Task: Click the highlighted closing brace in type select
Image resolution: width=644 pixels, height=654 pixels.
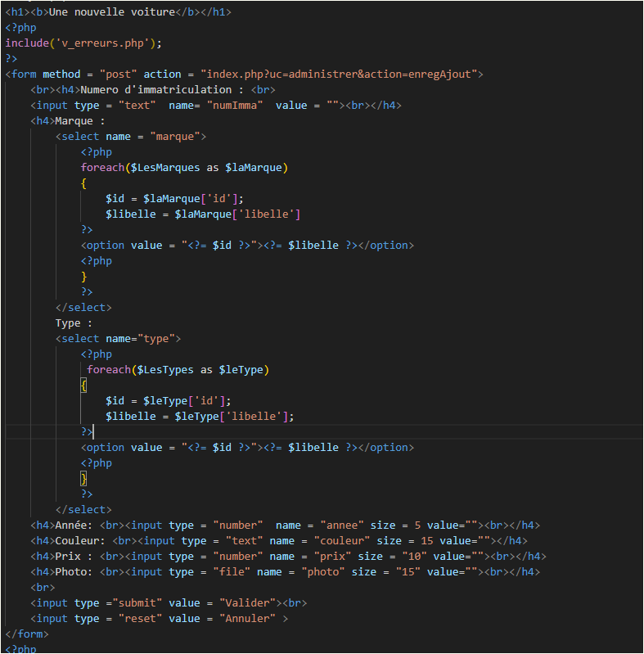Action: tap(83, 479)
